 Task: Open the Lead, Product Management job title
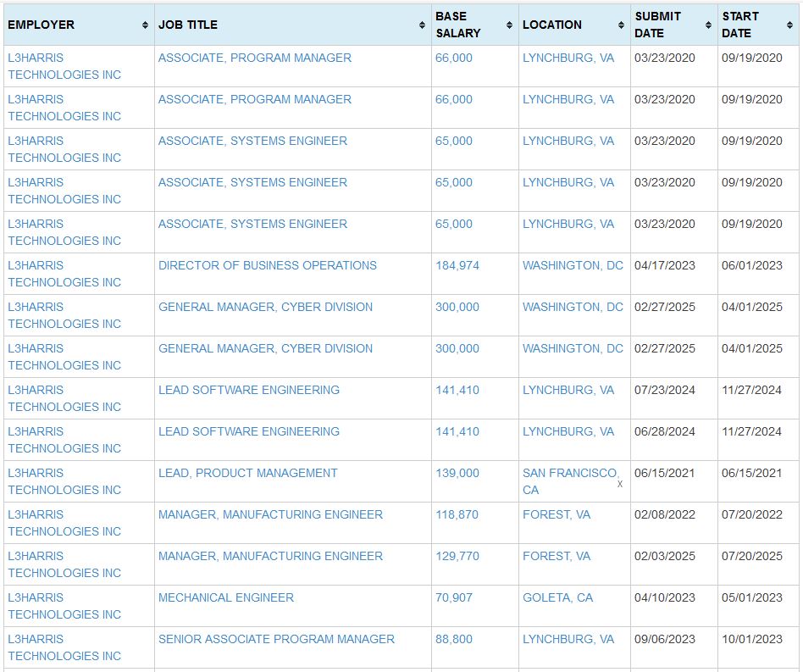248,473
